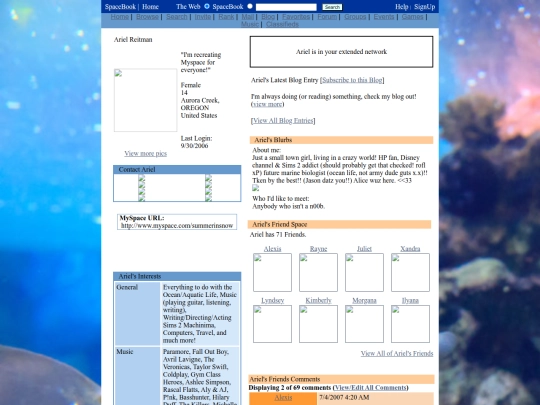Image resolution: width=540 pixels, height=405 pixels.
Task: Open the Browse navigation item
Action: tap(147, 17)
